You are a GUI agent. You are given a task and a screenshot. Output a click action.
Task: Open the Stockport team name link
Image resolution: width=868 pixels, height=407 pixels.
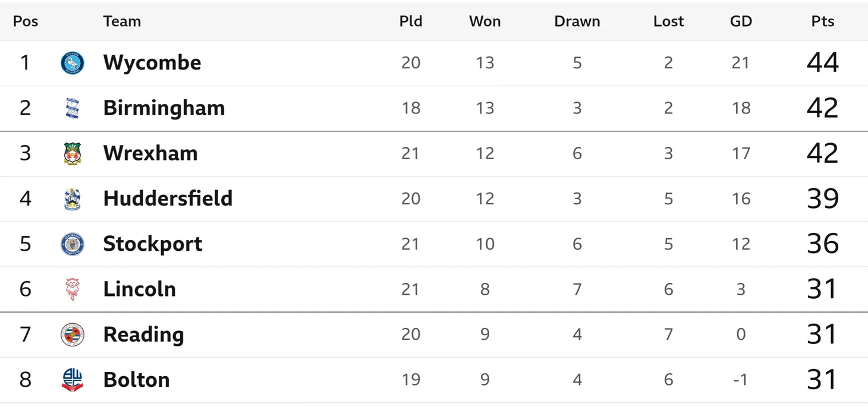(x=152, y=244)
